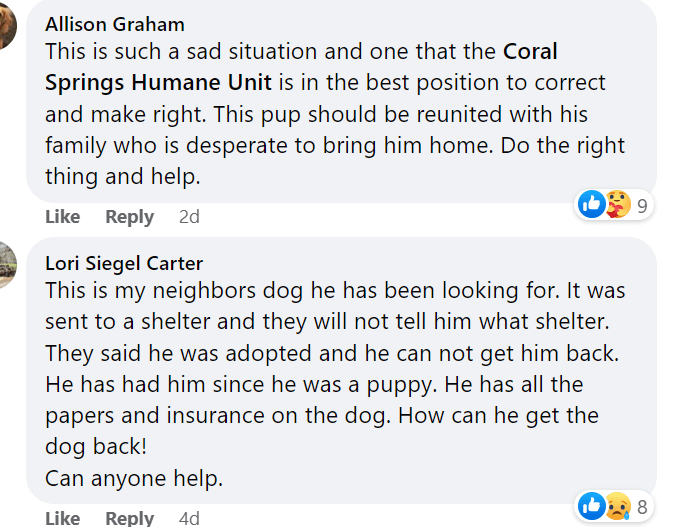Viewport: 673px width, 527px height.
Task: Reply to Allison Graham's comment
Action: pos(129,217)
